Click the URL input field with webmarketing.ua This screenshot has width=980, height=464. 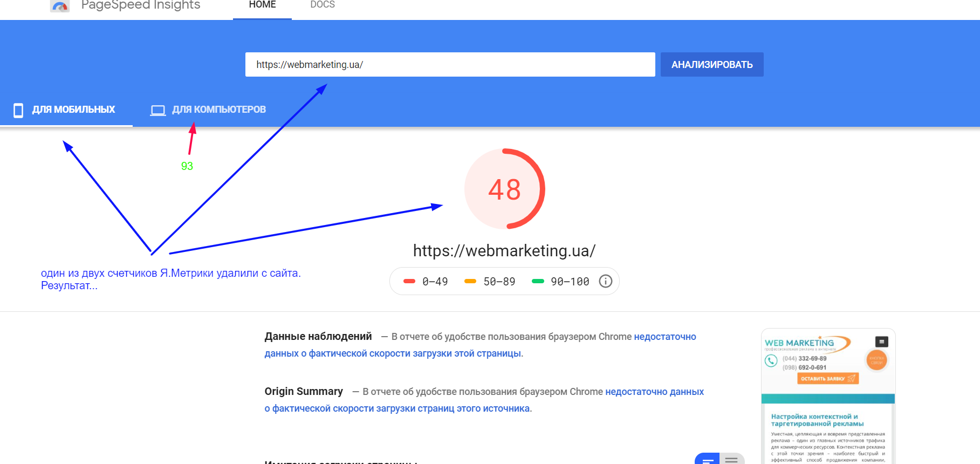point(450,65)
